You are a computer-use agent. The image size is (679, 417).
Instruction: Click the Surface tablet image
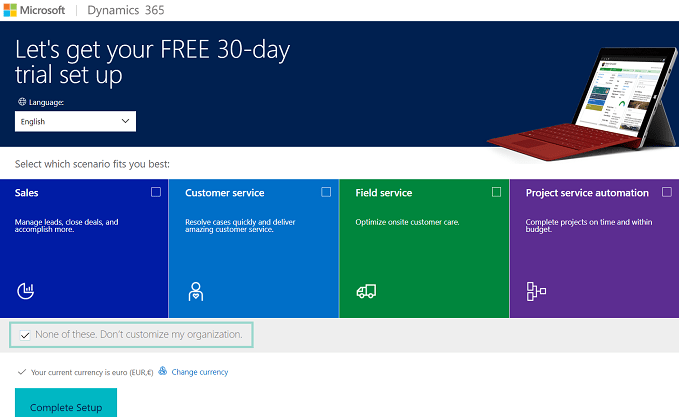582,104
